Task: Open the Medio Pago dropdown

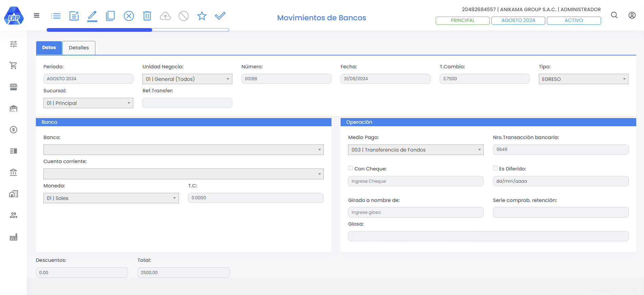Action: coord(416,150)
